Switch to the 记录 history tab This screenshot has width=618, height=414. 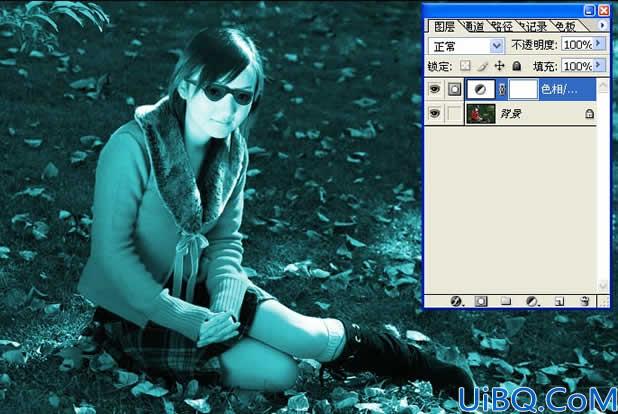(534, 26)
